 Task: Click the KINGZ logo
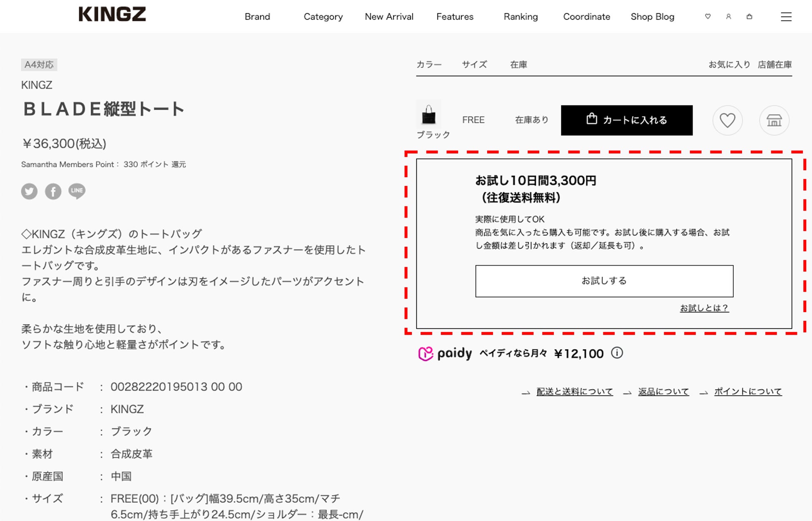pyautogui.click(x=112, y=15)
